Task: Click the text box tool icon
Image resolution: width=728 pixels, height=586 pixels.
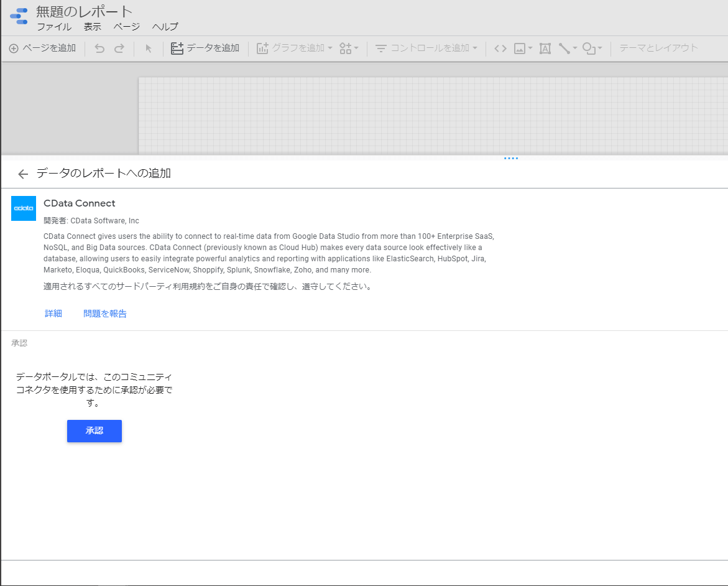Action: click(x=545, y=49)
